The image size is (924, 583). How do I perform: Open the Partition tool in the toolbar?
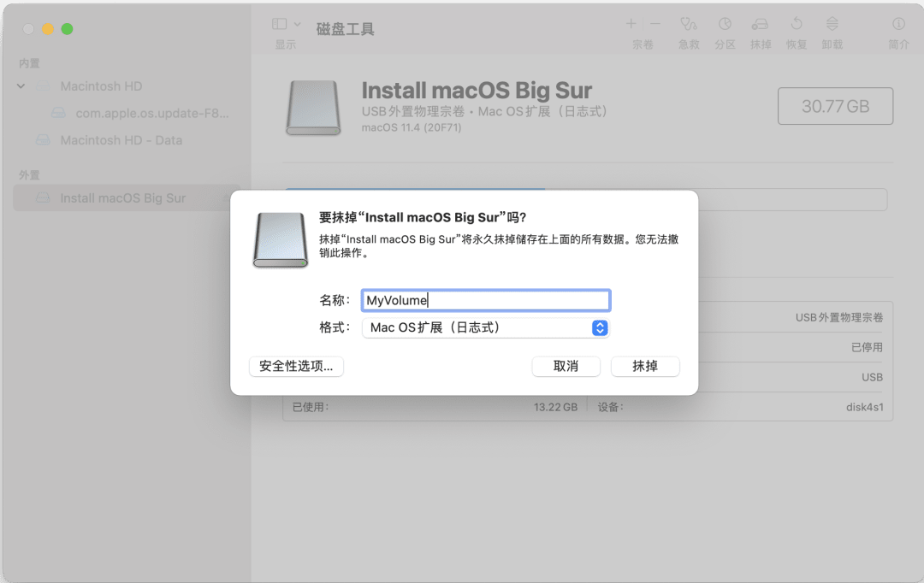tap(724, 26)
